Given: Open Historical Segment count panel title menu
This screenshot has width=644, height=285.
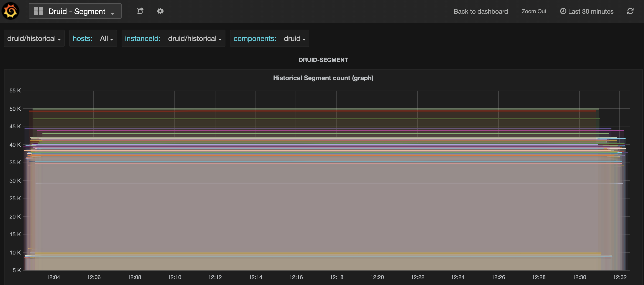Looking at the screenshot, I should [323, 78].
